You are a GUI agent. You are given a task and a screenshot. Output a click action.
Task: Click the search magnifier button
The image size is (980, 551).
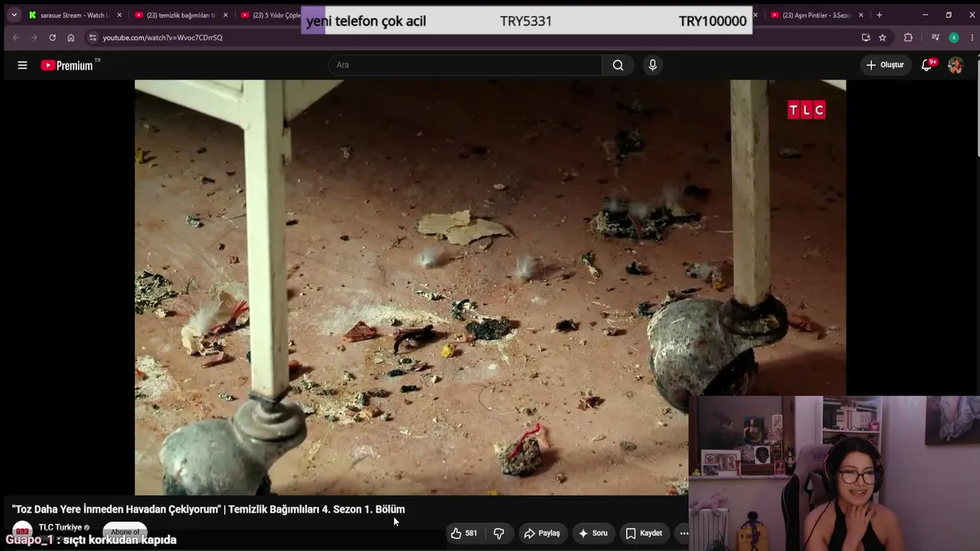point(618,65)
